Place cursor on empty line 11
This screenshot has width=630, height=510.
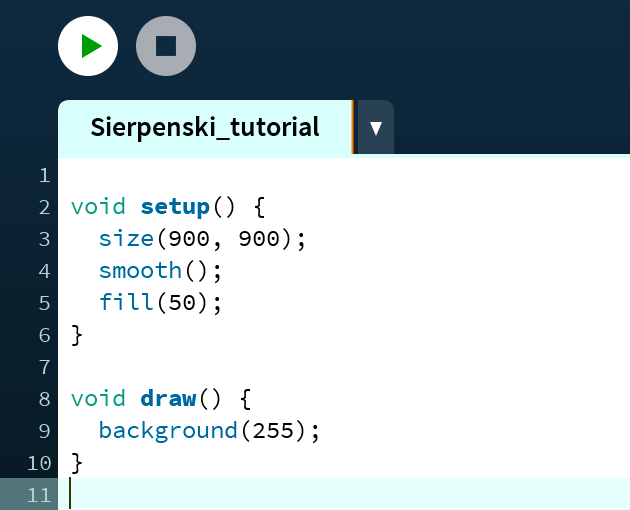[344, 494]
